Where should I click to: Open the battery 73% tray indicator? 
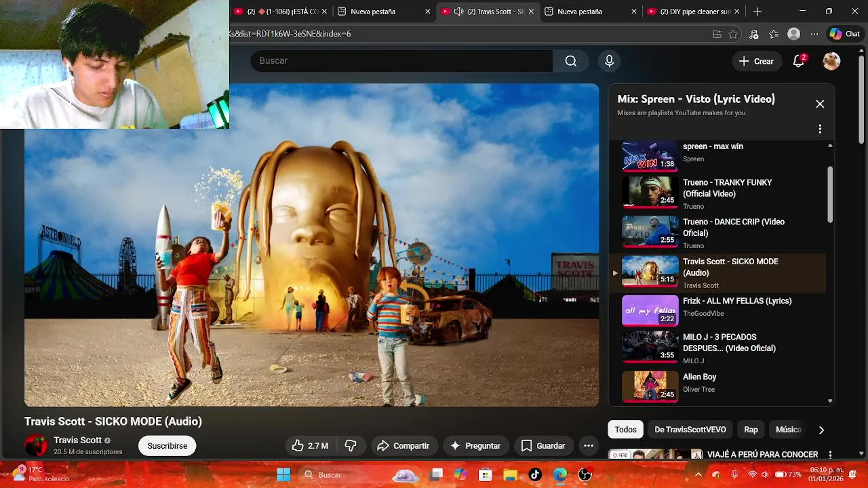(788, 474)
